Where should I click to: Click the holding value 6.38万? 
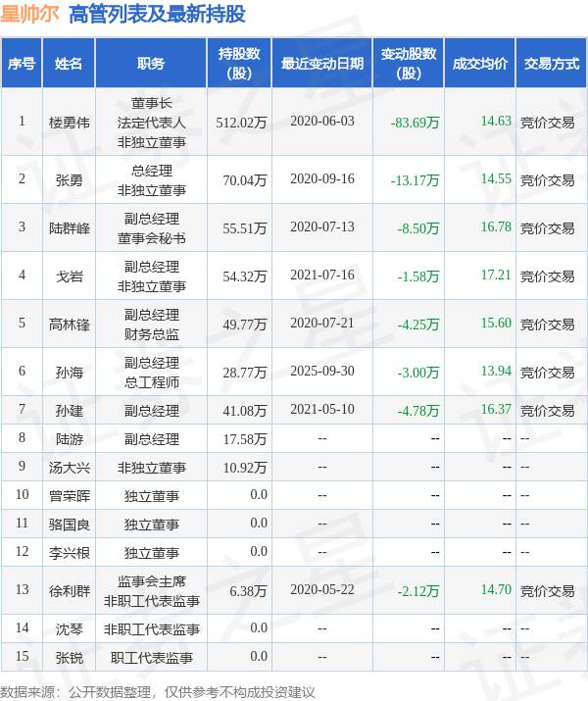(x=248, y=591)
